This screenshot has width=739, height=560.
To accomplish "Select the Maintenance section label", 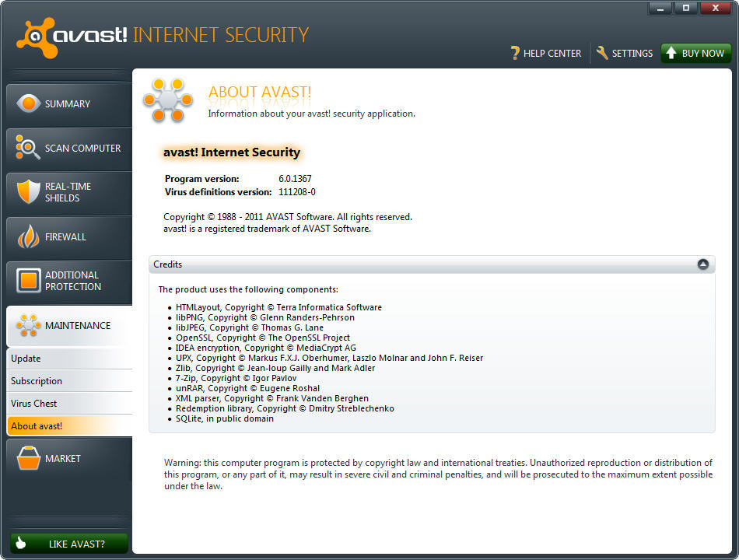I will pos(78,326).
